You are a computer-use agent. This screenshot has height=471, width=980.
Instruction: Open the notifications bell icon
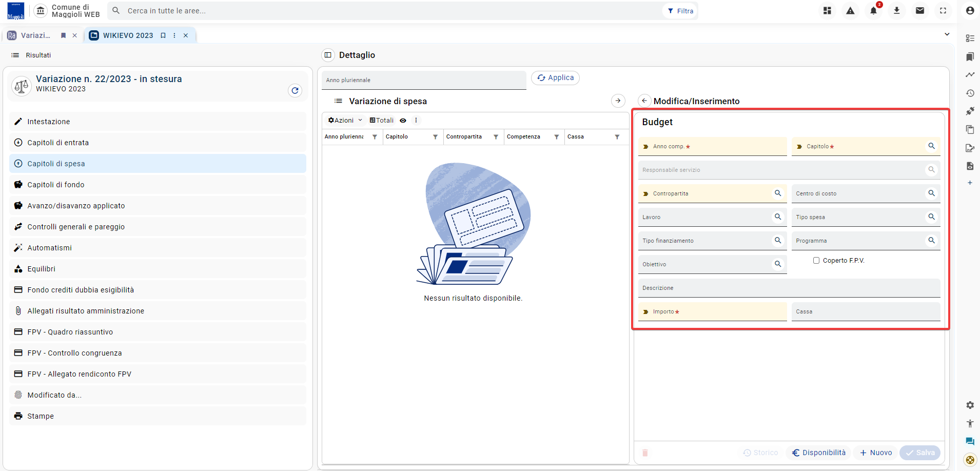873,11
